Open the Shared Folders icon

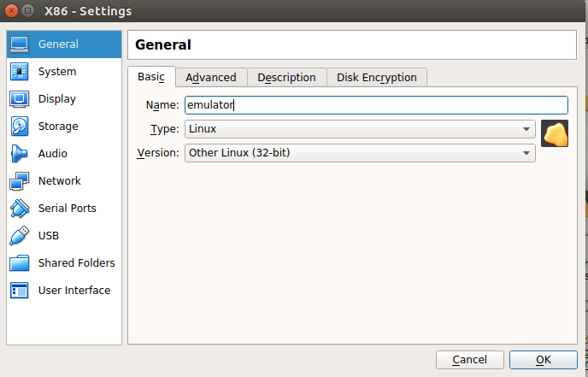tap(20, 263)
